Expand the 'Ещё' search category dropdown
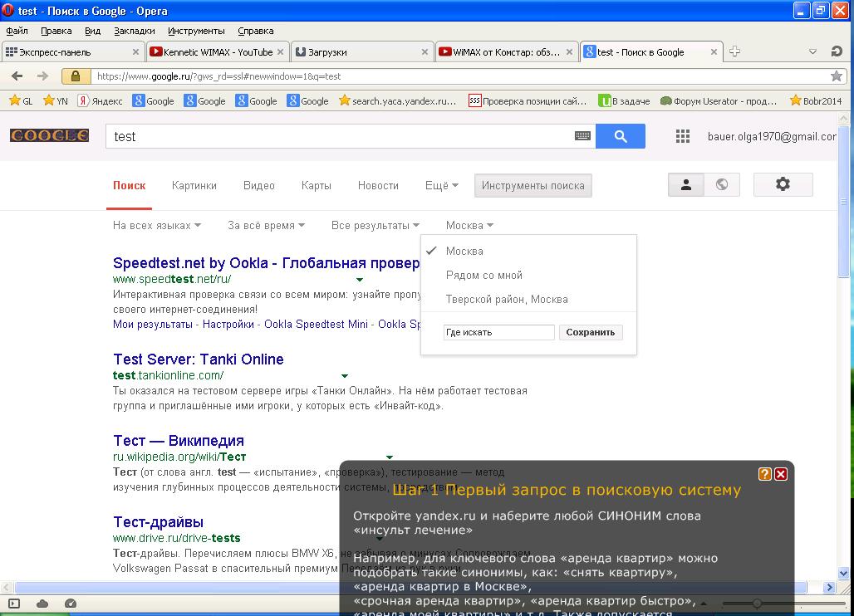 (442, 186)
